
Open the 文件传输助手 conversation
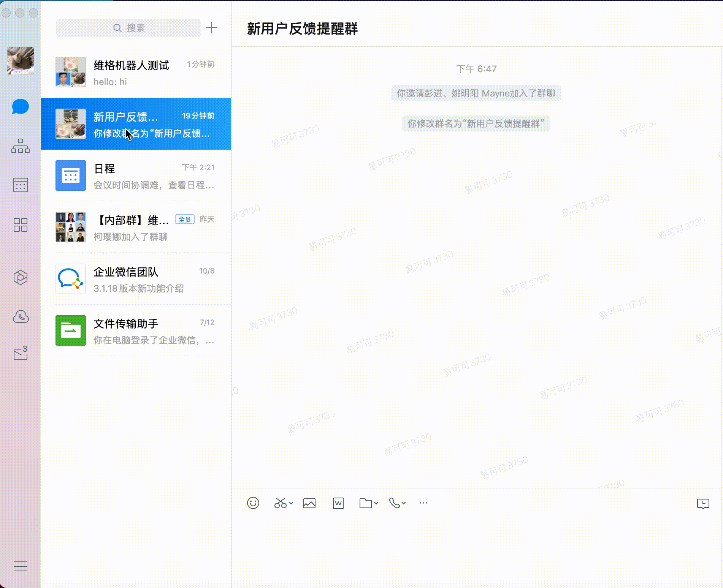coord(136,330)
